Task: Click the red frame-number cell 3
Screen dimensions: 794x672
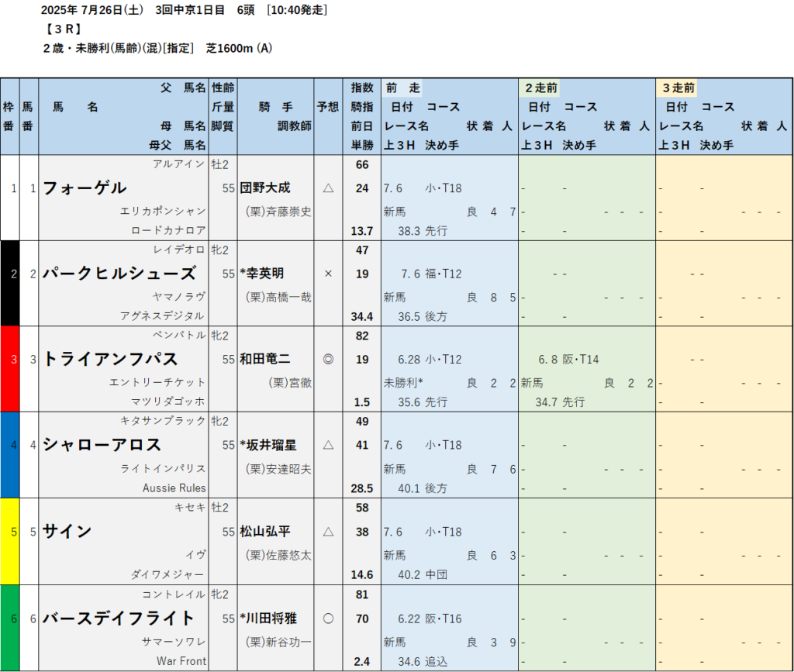Action: tap(10, 369)
